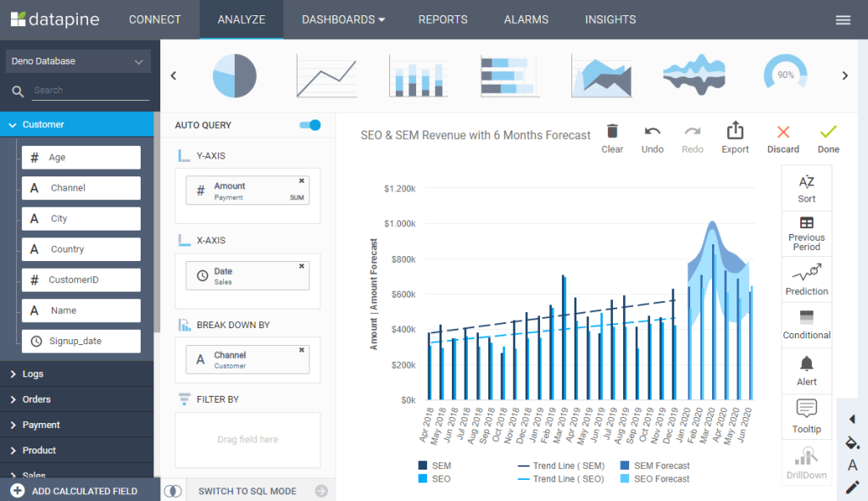The image size is (868, 501).
Task: Click the paint bucket fill icon
Action: coord(853,443)
